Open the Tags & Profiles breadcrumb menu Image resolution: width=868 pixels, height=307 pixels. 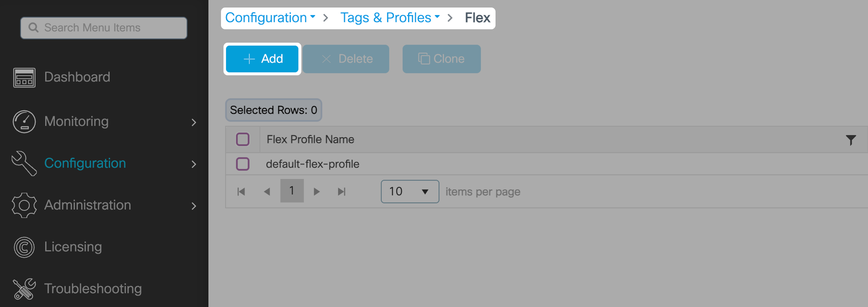(390, 18)
